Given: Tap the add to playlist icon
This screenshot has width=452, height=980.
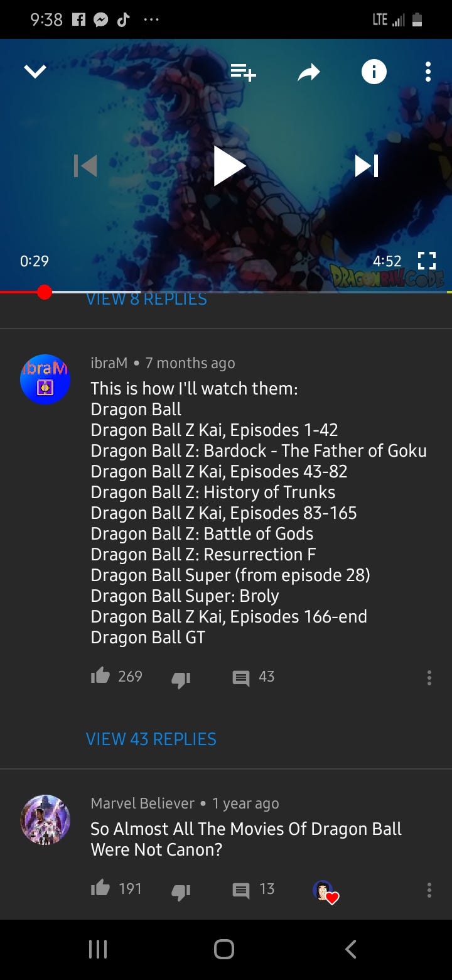Looking at the screenshot, I should (244, 73).
